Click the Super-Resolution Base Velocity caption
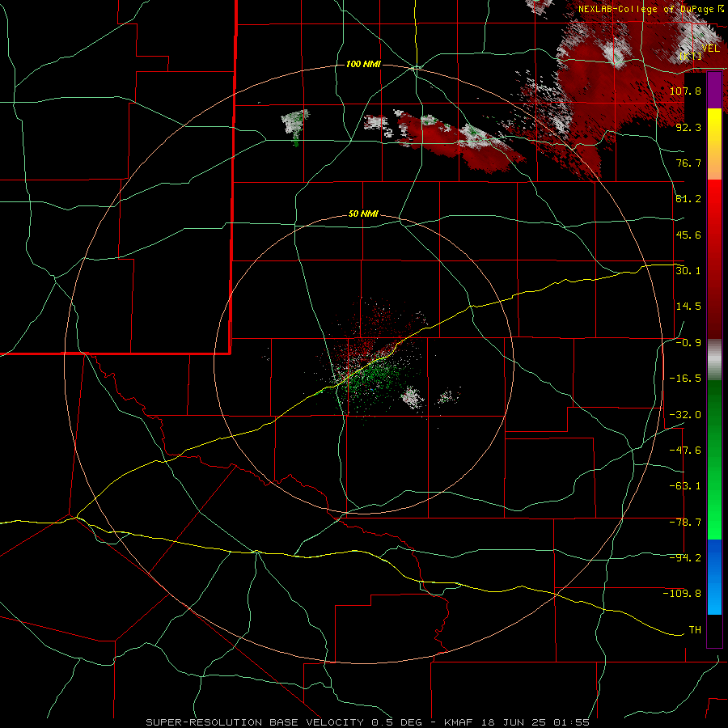The height and width of the screenshot is (728, 728). pos(368,722)
